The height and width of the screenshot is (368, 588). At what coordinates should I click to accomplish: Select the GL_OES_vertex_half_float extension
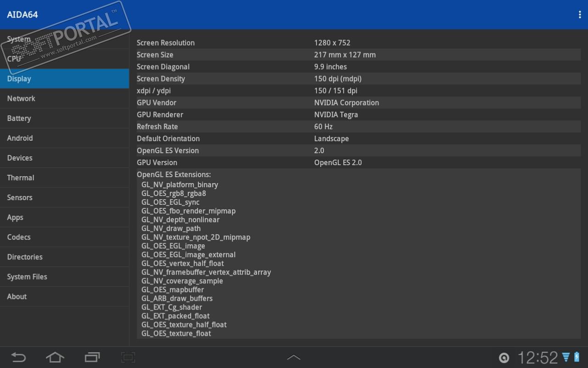tap(183, 263)
